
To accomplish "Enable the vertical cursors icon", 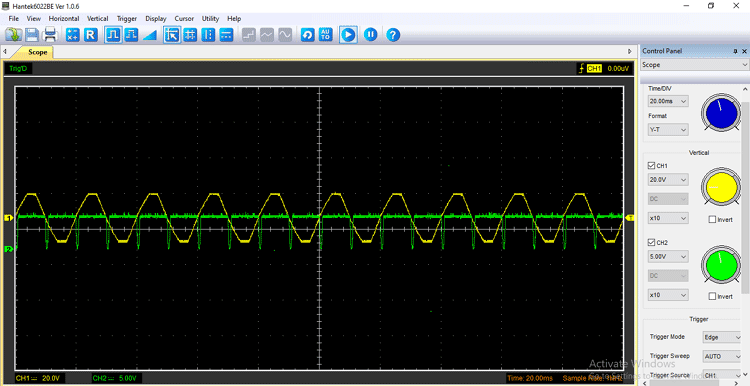I will 208,35.
